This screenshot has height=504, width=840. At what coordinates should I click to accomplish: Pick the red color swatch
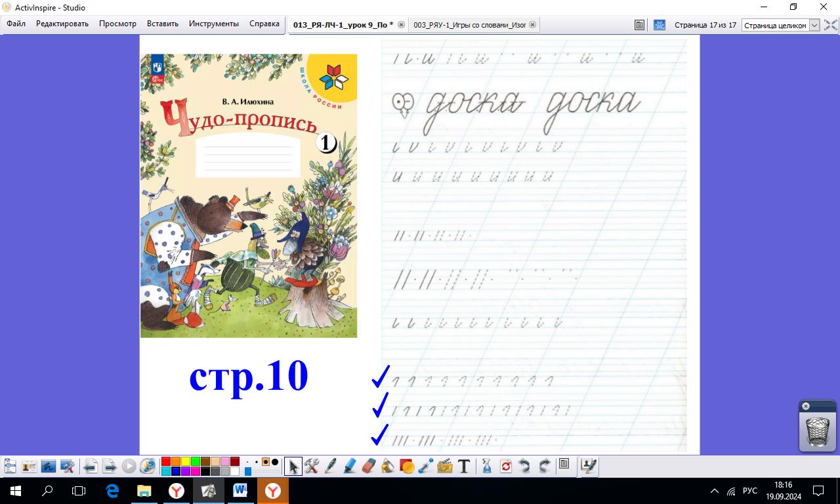[x=166, y=462]
